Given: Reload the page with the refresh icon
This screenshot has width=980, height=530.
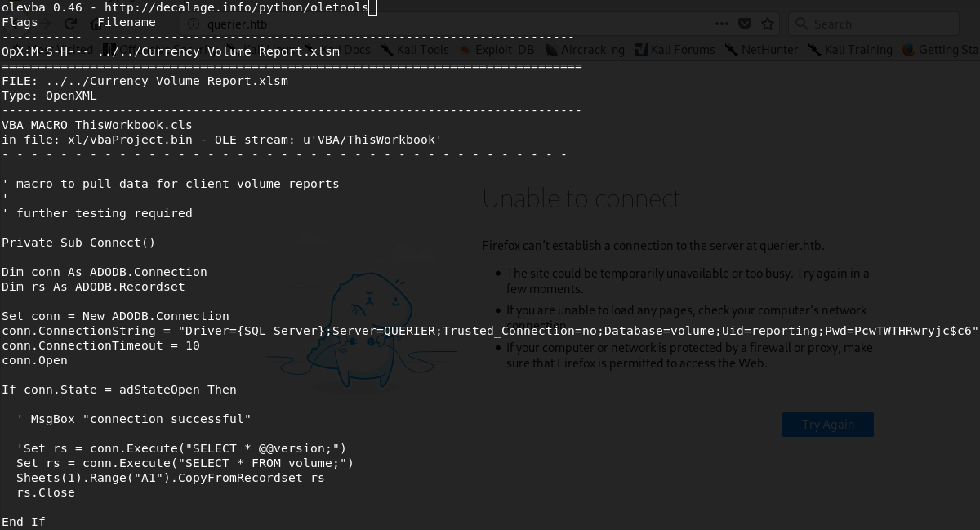Looking at the screenshot, I should (70, 24).
